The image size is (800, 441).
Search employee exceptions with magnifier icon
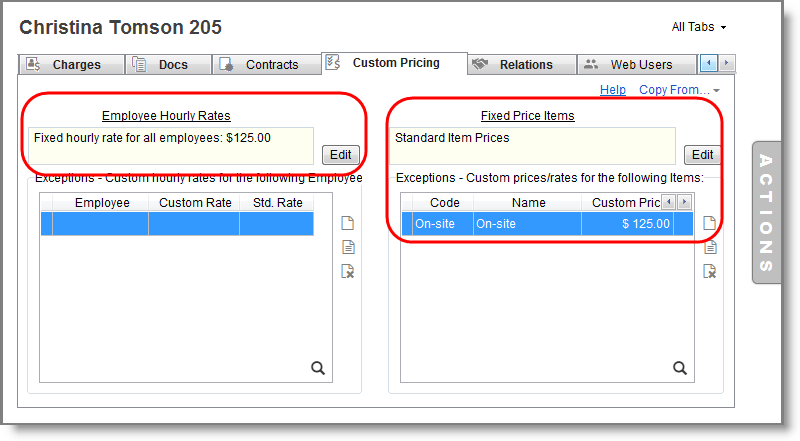tap(318, 368)
